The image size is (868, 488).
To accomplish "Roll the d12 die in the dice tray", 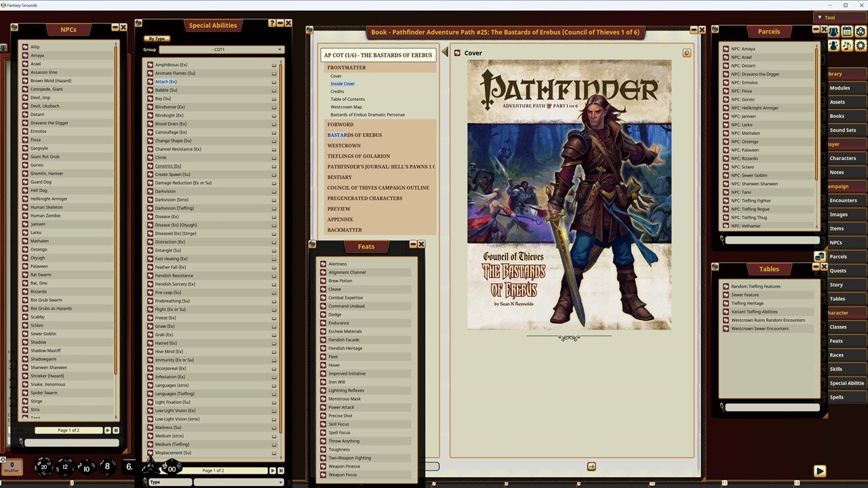I will tap(65, 466).
